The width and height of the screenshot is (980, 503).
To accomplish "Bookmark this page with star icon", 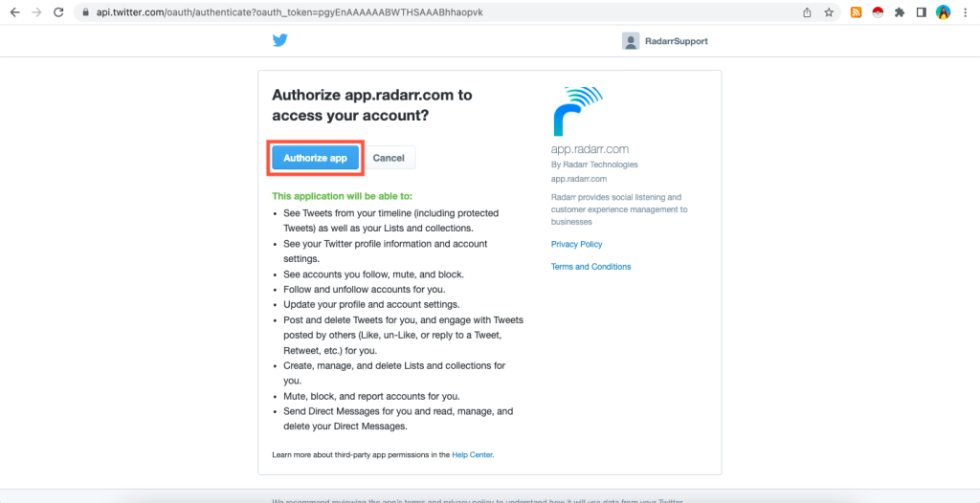I will click(829, 12).
